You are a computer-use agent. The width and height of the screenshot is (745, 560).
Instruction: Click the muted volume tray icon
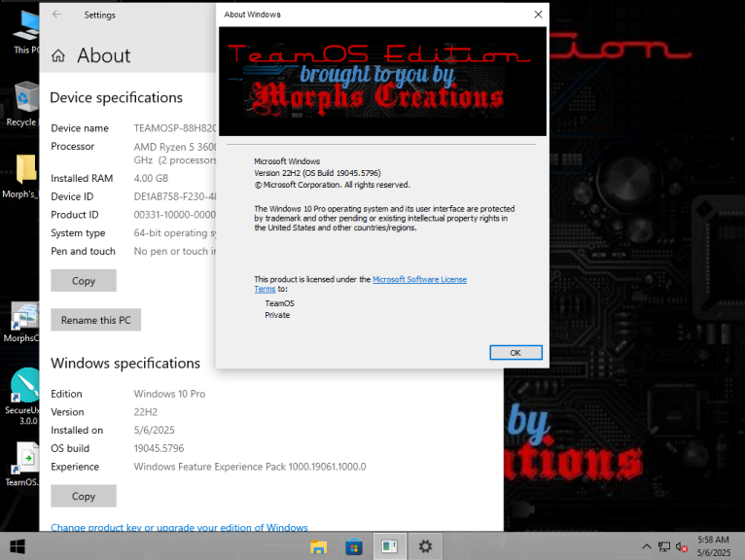(x=682, y=547)
